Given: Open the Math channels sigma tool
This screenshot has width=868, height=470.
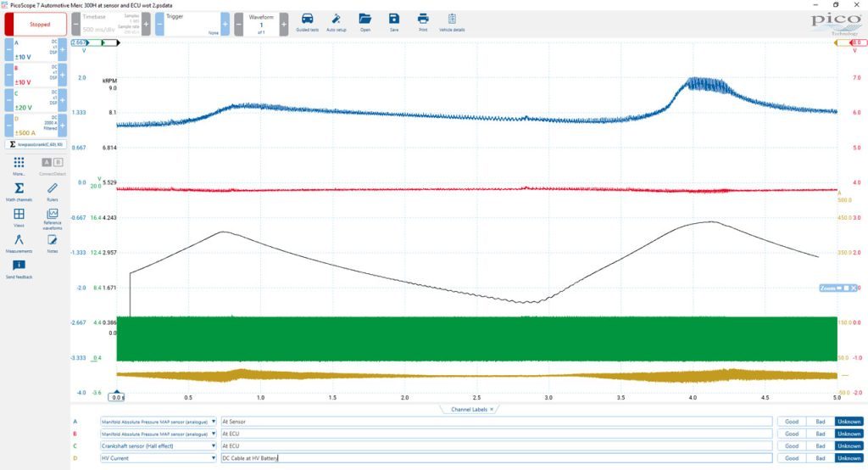Looking at the screenshot, I should click(x=19, y=191).
